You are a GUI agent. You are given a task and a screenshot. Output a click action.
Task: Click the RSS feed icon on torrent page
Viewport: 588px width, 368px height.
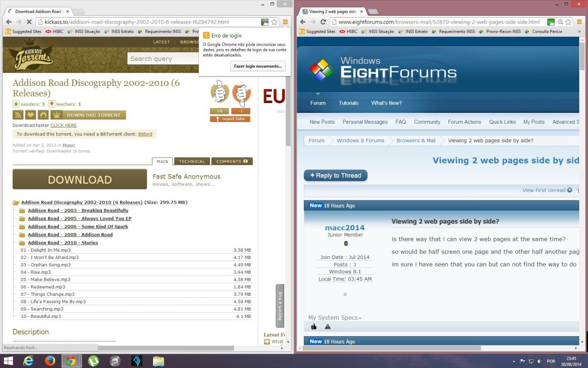pos(18,115)
